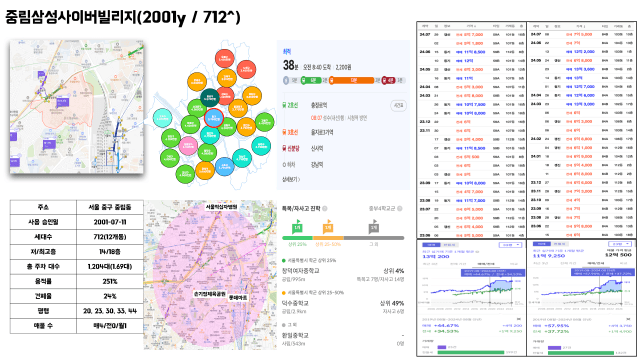This screenshot has height=360, width=640.
Task: Click the info icon beside 특목/자사고 진학
Action: (x=325, y=208)
